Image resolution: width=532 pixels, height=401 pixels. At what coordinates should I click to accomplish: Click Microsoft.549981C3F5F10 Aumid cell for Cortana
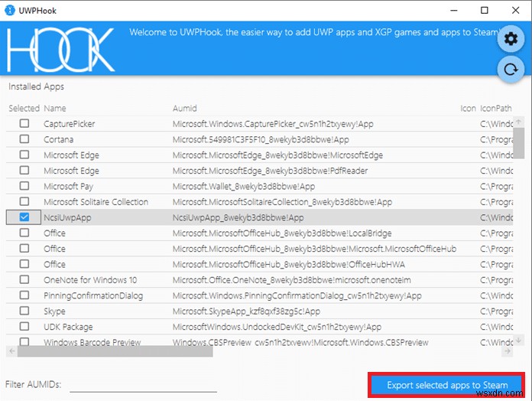(x=261, y=139)
